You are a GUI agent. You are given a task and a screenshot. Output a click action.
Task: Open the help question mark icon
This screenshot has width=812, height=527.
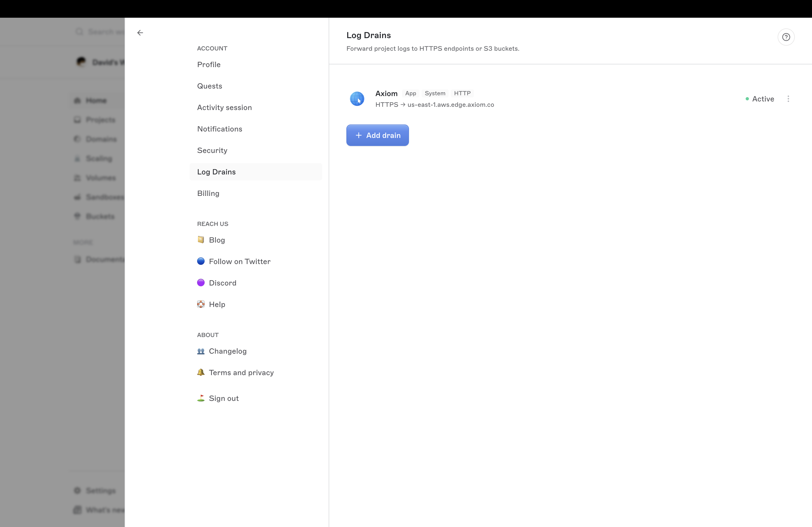coord(786,37)
